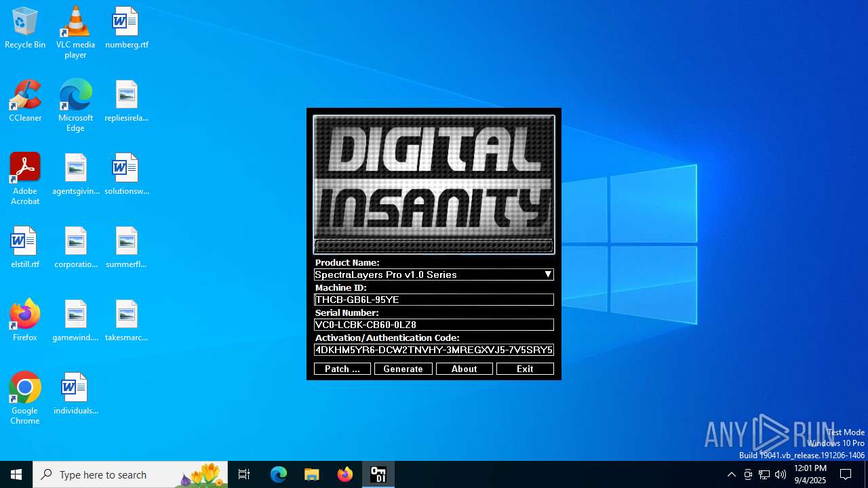Select the solutionsw... Word document icon
The width and height of the screenshot is (868, 488).
[126, 175]
